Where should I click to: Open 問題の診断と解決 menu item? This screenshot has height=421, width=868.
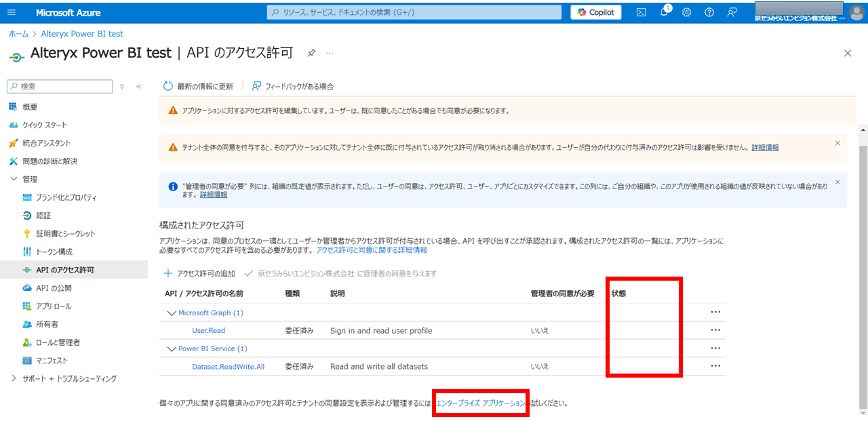(50, 161)
